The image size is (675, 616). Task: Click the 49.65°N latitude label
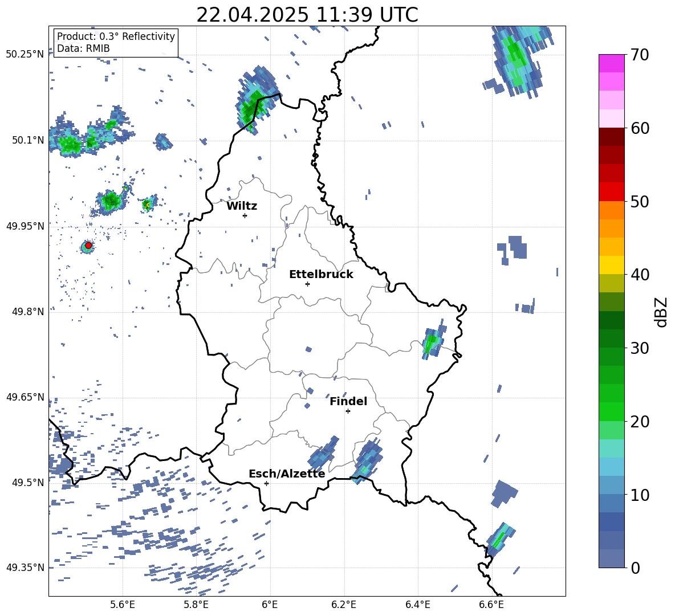25,397
